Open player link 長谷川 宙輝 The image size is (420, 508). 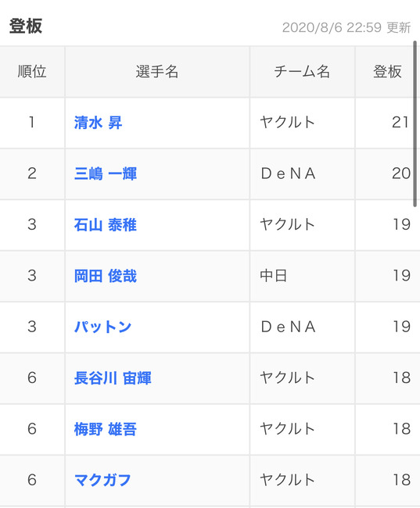pos(113,378)
